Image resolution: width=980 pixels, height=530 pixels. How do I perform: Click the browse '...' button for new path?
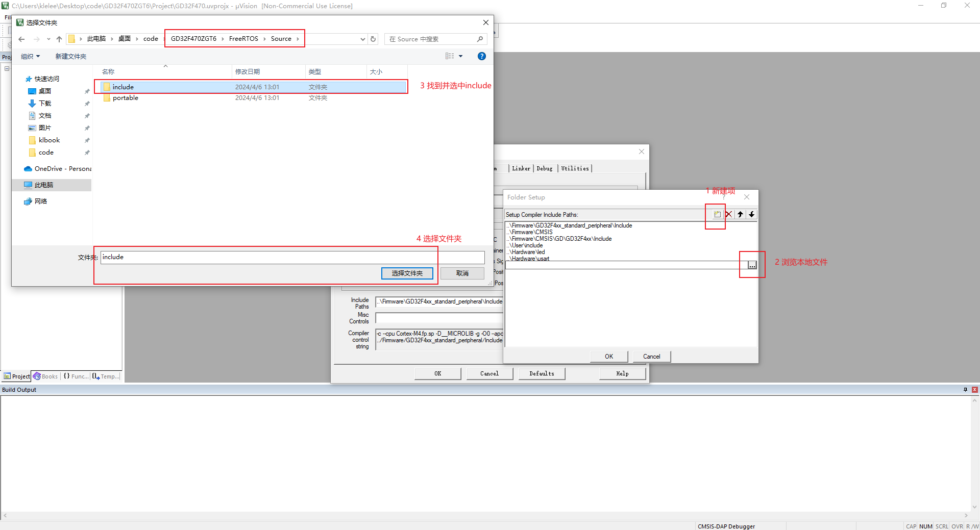(x=752, y=265)
